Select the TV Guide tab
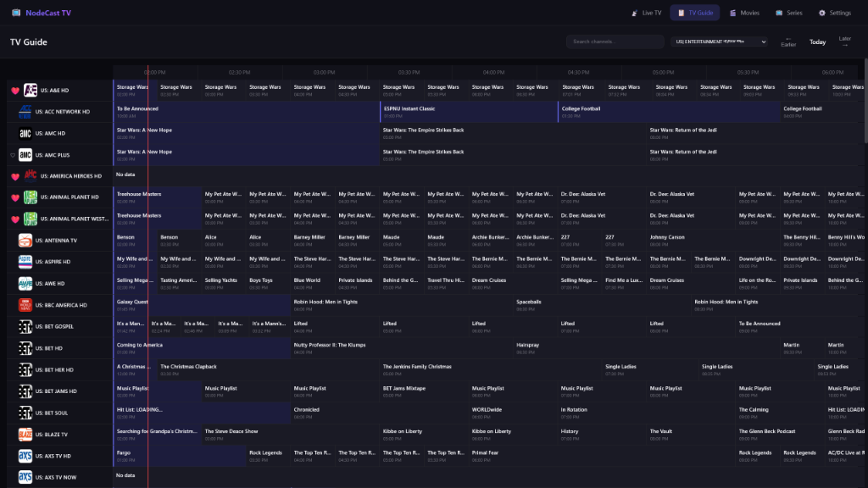The width and height of the screenshot is (868, 488). 695,13
